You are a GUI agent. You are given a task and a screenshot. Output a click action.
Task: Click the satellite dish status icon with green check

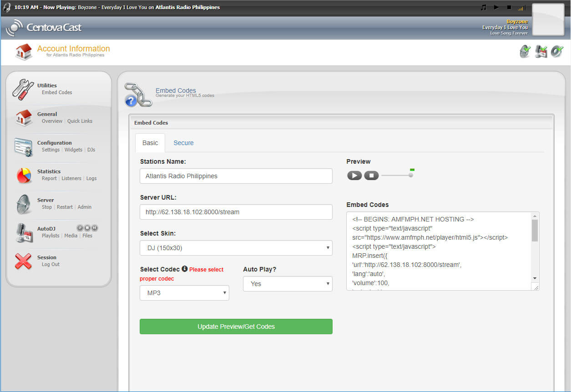click(x=525, y=52)
